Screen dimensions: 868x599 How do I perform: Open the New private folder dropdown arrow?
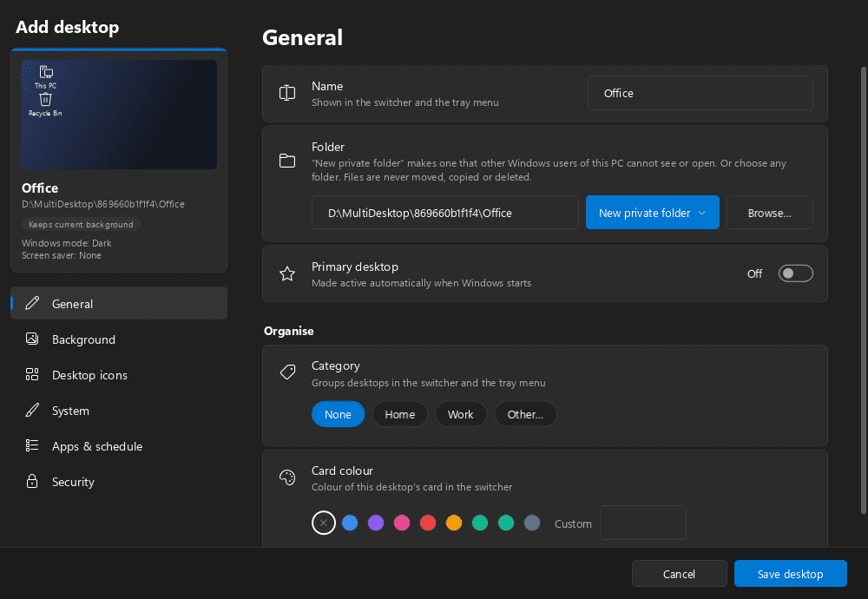click(702, 213)
